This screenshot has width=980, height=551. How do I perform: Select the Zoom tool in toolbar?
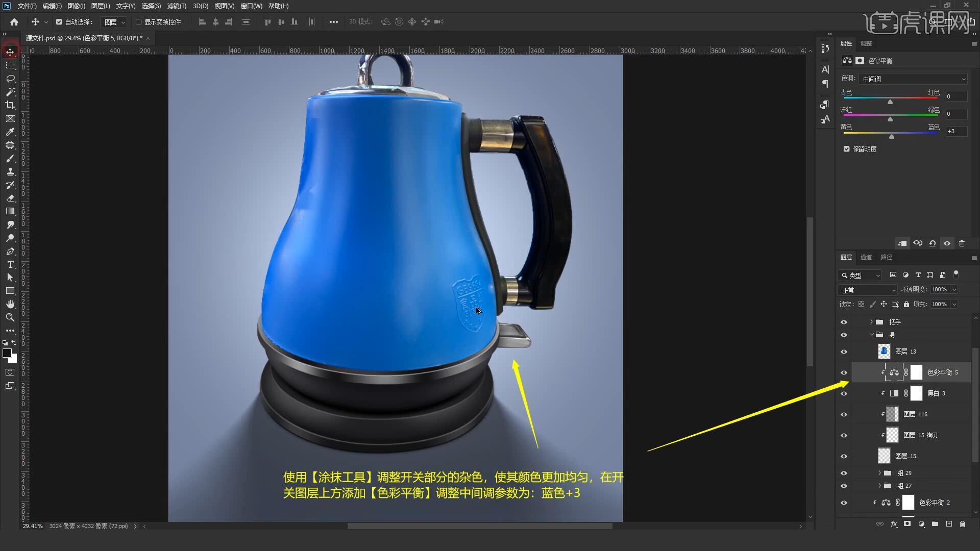(x=10, y=317)
